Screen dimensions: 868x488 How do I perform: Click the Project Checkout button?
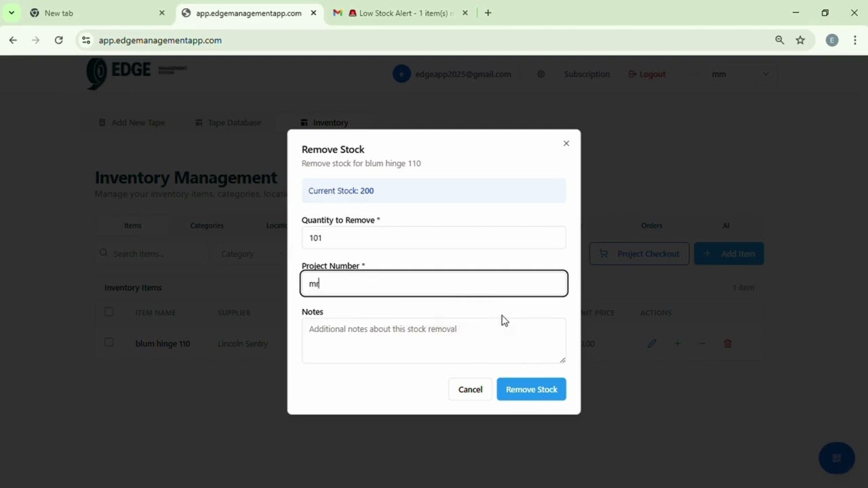pyautogui.click(x=639, y=253)
